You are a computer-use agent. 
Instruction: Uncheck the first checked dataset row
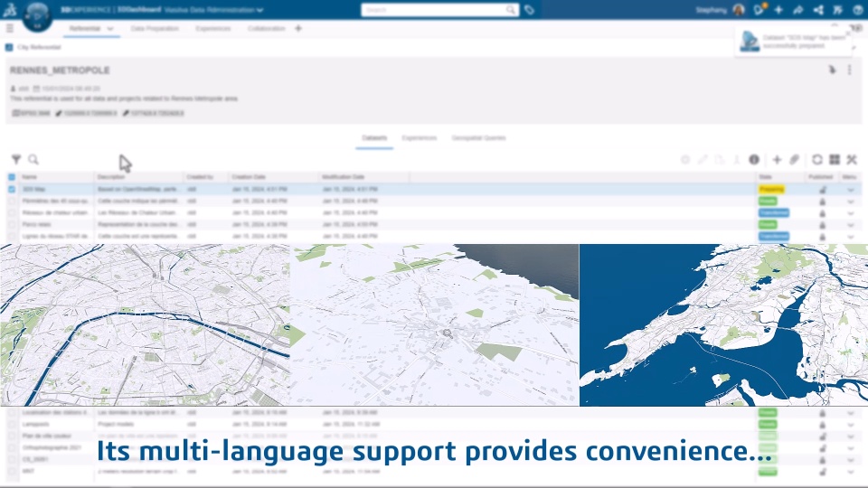12,189
